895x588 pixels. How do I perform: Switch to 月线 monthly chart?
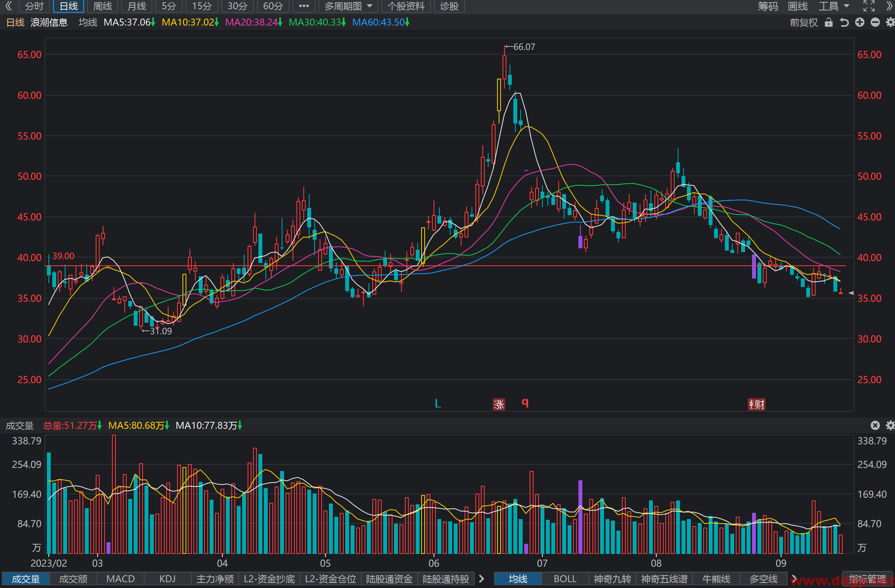coord(137,6)
